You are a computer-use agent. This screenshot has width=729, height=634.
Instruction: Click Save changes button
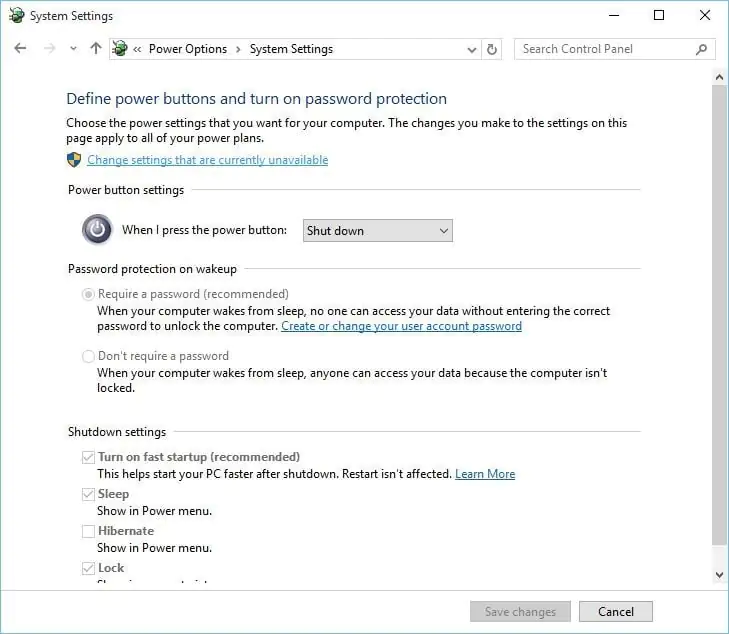pos(520,612)
